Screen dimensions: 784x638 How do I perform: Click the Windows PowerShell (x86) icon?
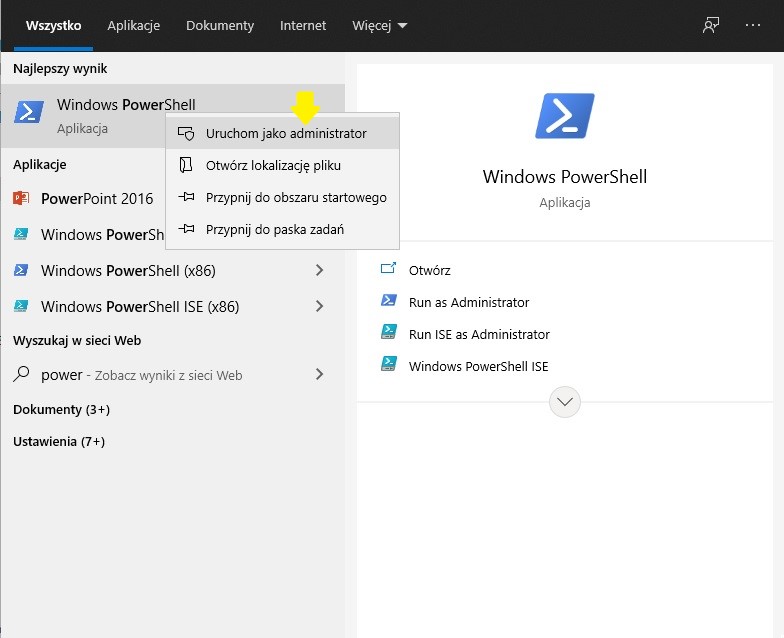coord(21,270)
